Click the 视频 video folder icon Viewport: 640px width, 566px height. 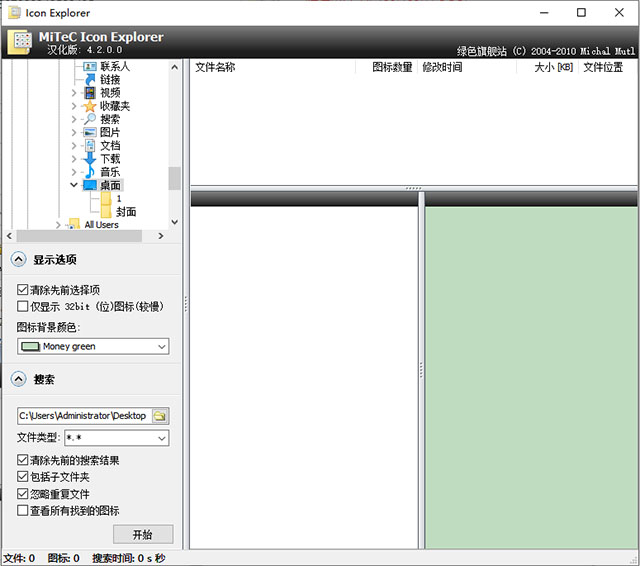[x=90, y=93]
